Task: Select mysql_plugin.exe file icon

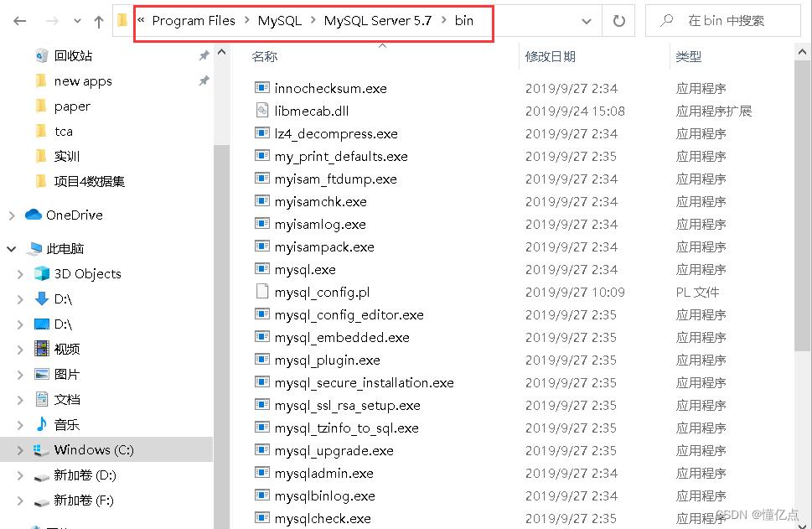Action: click(262, 359)
